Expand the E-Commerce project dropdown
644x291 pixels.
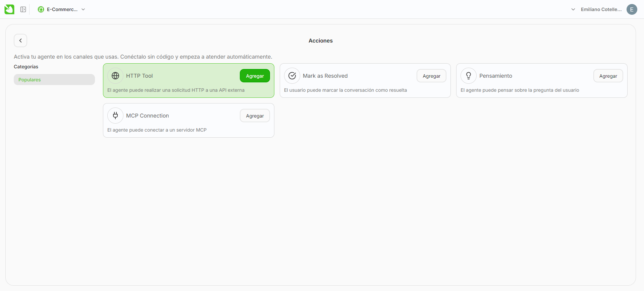click(x=83, y=9)
